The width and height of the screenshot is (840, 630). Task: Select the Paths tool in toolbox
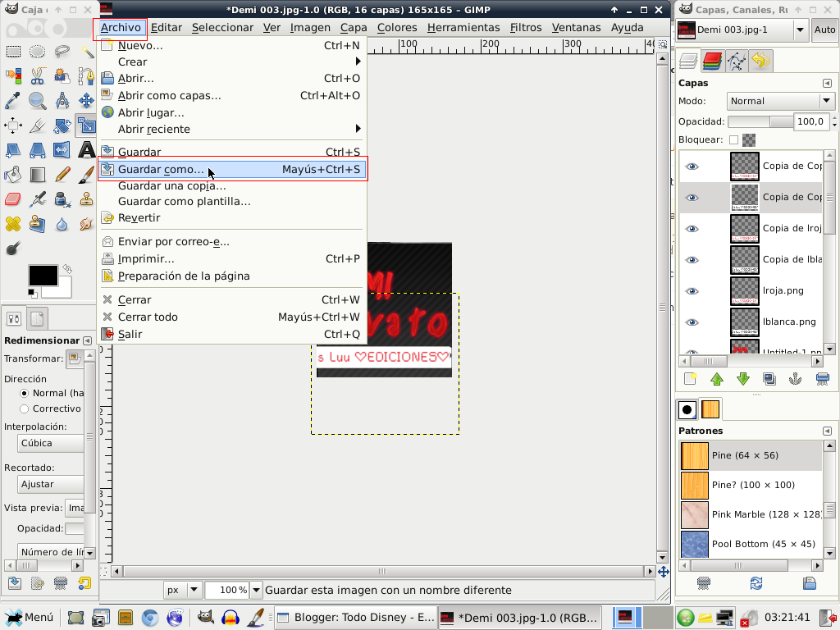coord(86,76)
